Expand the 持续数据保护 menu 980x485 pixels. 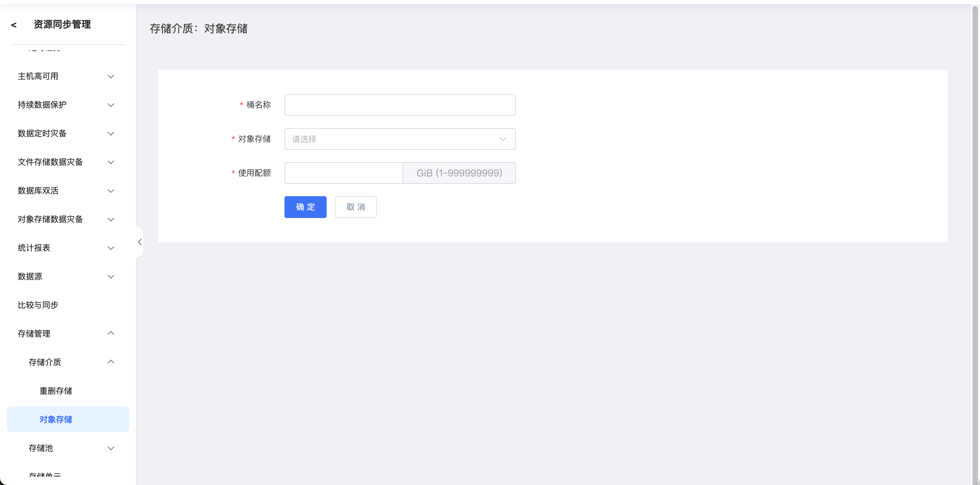click(x=65, y=105)
